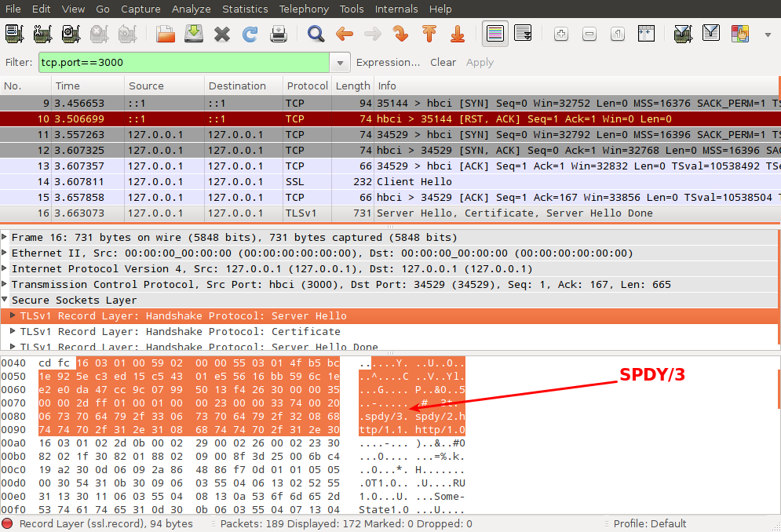The image size is (781, 532).
Task: Toggle colorized packet list display
Action: 497,33
